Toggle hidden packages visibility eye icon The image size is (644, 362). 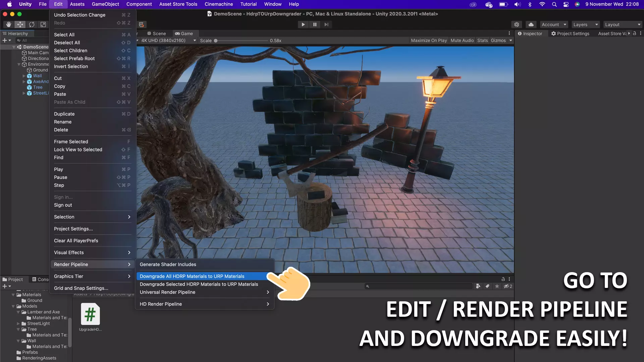click(x=508, y=286)
